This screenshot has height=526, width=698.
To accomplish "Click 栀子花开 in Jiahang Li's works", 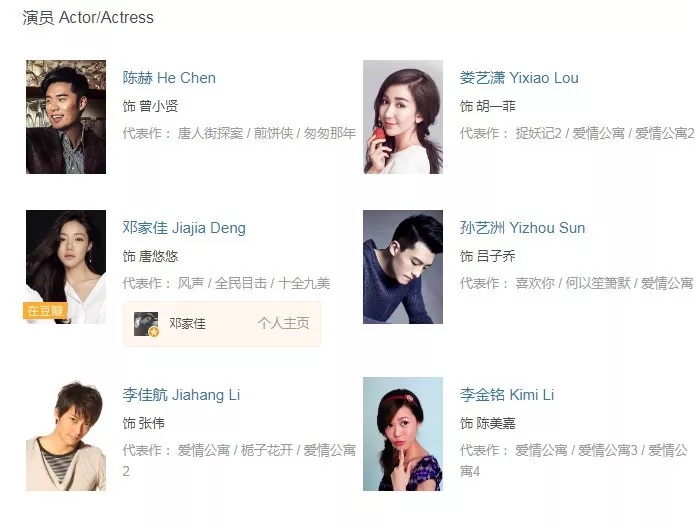I will [267, 450].
